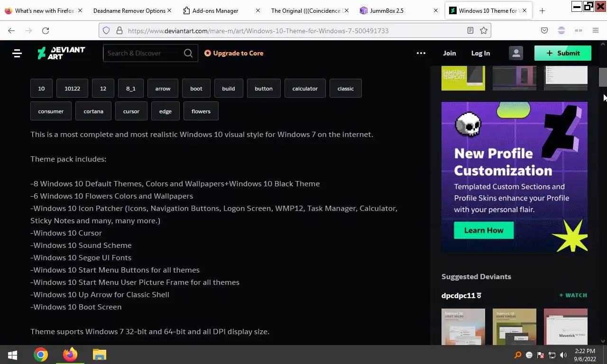607x364 pixels.
Task: Click the page vertical scrollbar thumb
Action: pyautogui.click(x=603, y=77)
